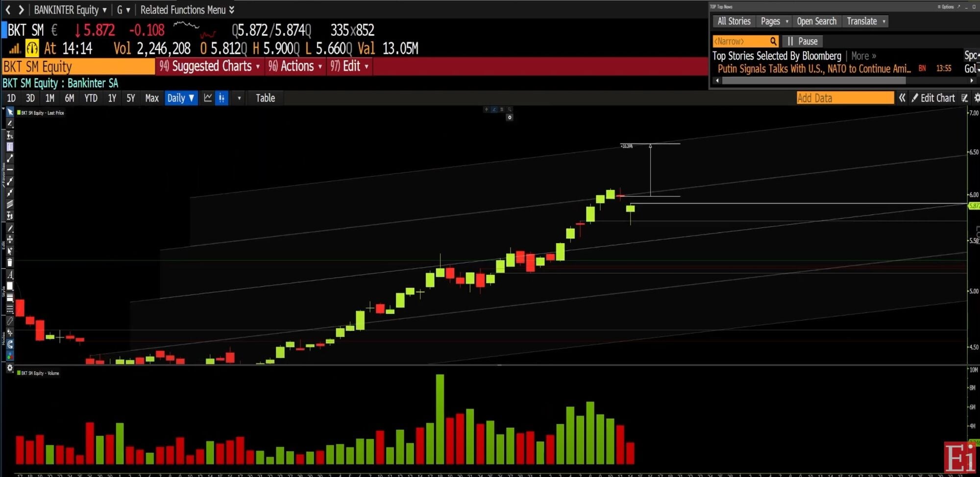
Task: Expand the Related Functions Menu
Action: pos(187,10)
